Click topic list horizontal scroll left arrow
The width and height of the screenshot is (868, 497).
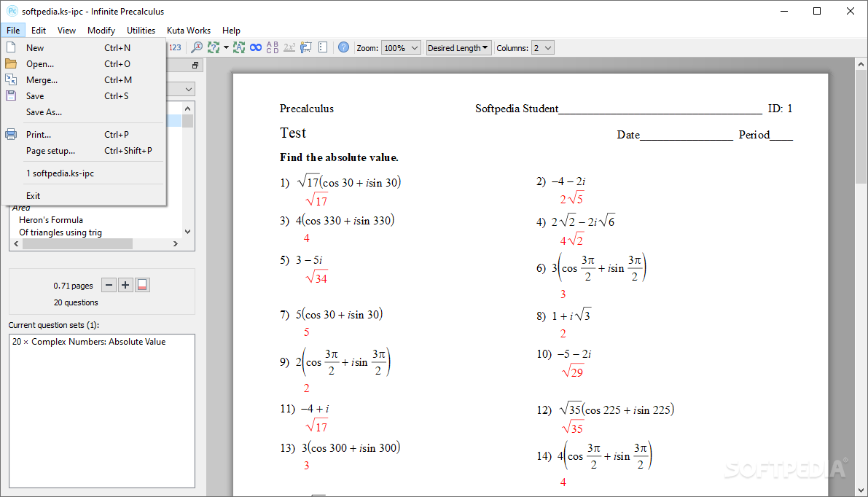click(16, 243)
